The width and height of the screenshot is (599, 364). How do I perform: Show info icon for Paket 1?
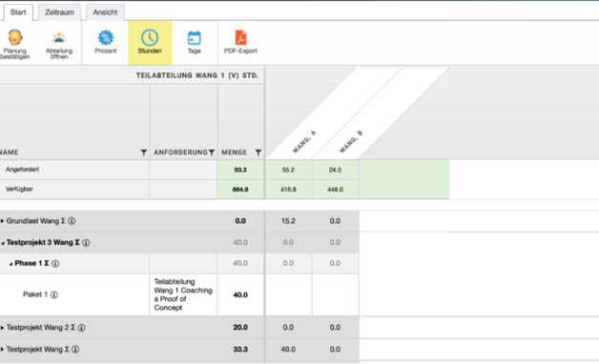[x=54, y=294]
